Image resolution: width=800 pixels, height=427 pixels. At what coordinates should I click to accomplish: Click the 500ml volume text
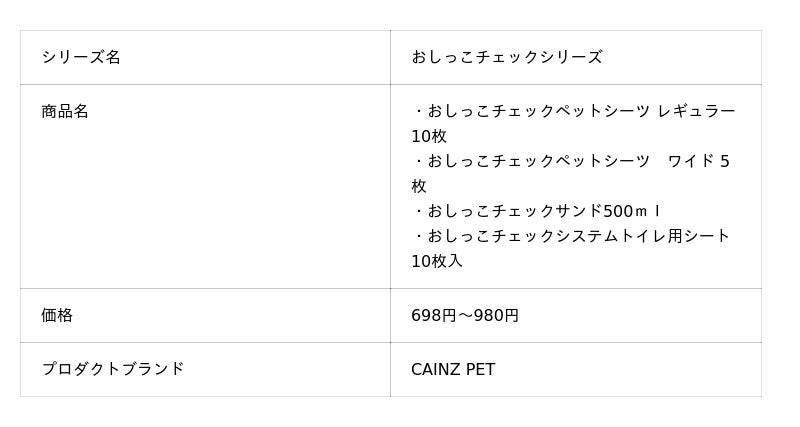pos(631,211)
